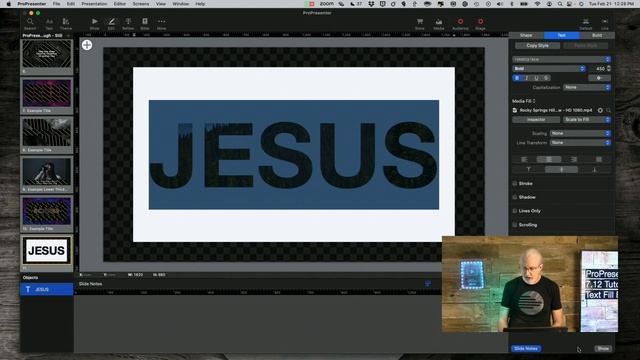
Task: Click the Live toolbar icon
Action: point(605,23)
